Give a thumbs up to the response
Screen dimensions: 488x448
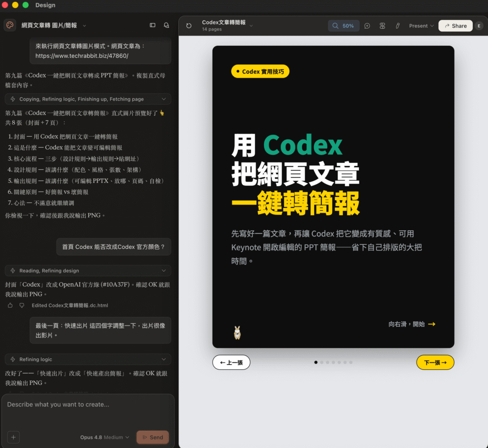(10, 305)
